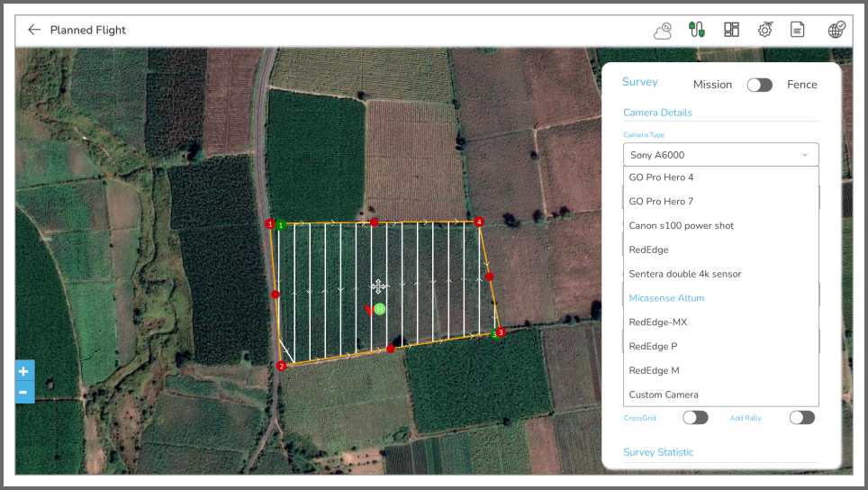Click the back arrow beside Planned Flight
The width and height of the screenshot is (868, 490).
click(34, 30)
